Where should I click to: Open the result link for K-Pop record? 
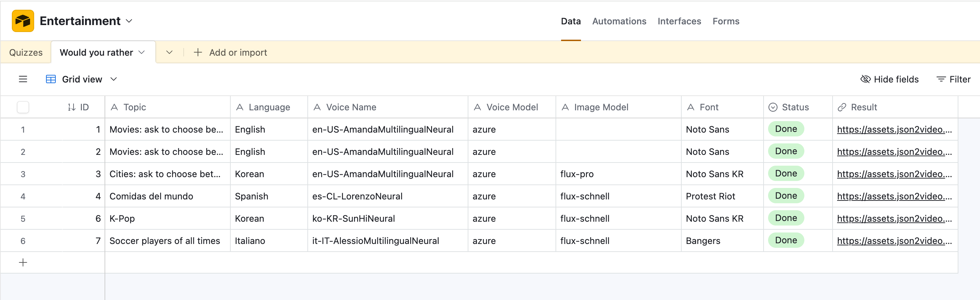894,219
